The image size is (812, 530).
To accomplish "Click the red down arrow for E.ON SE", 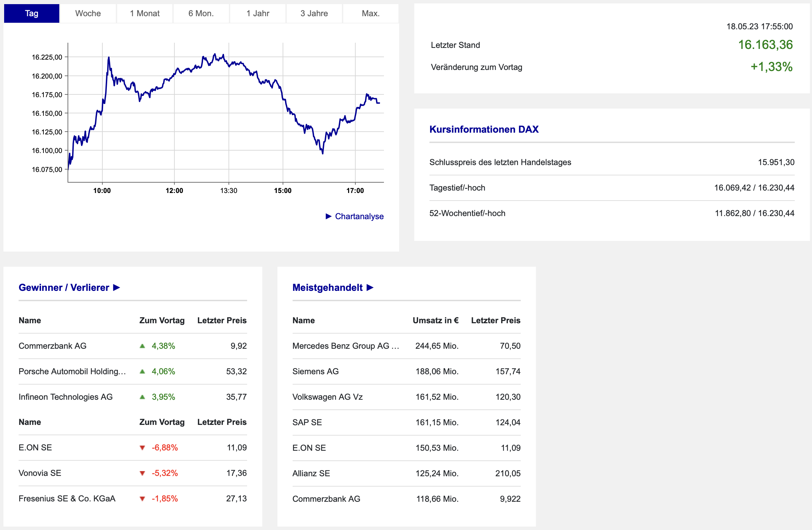I will (142, 448).
